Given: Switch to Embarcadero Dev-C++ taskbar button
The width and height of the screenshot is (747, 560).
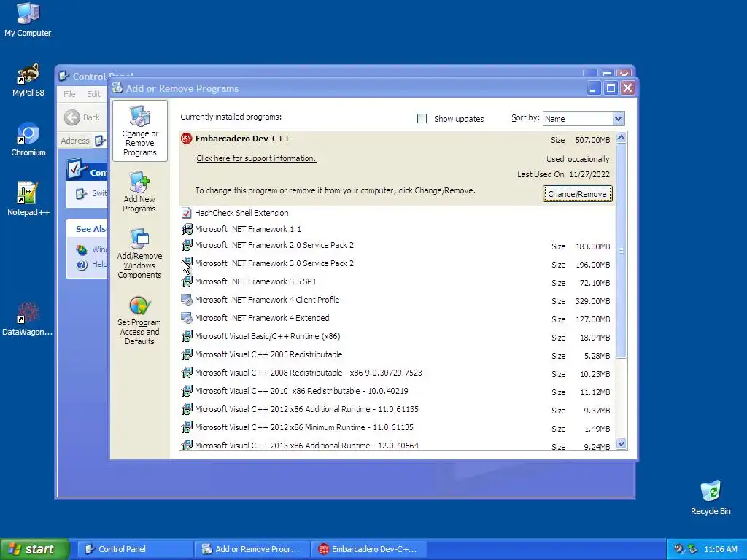Looking at the screenshot, I should click(x=368, y=549).
